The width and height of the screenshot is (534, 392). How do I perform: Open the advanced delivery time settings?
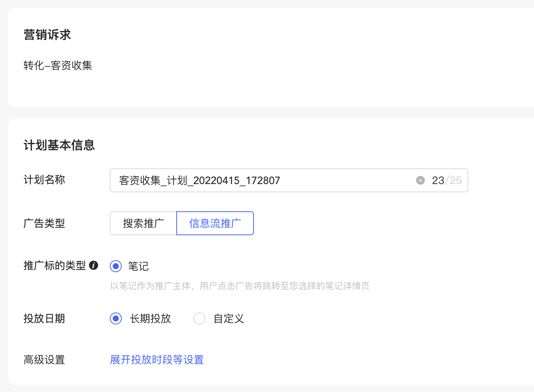click(x=156, y=360)
